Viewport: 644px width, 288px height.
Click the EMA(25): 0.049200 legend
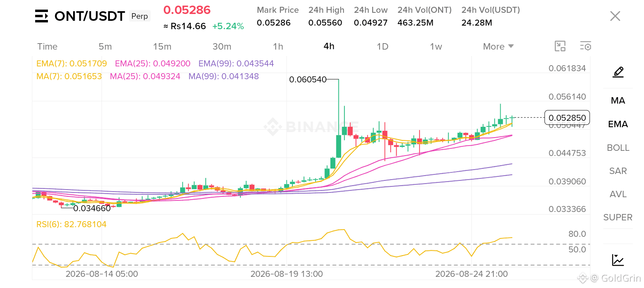tap(153, 64)
